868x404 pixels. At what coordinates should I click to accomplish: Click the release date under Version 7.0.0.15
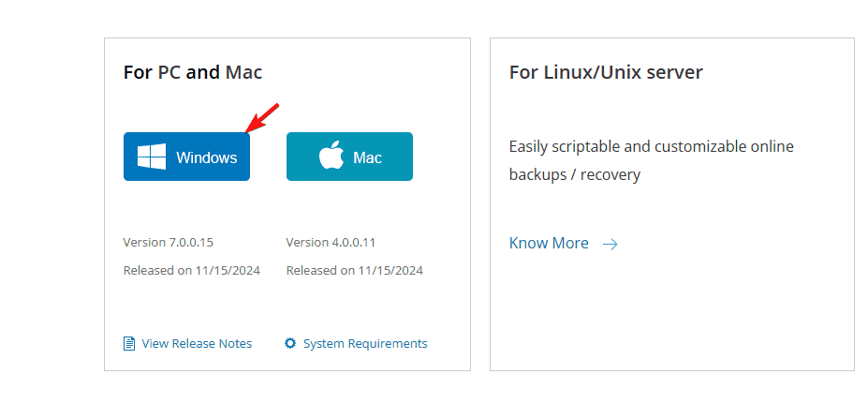pyautogui.click(x=192, y=271)
